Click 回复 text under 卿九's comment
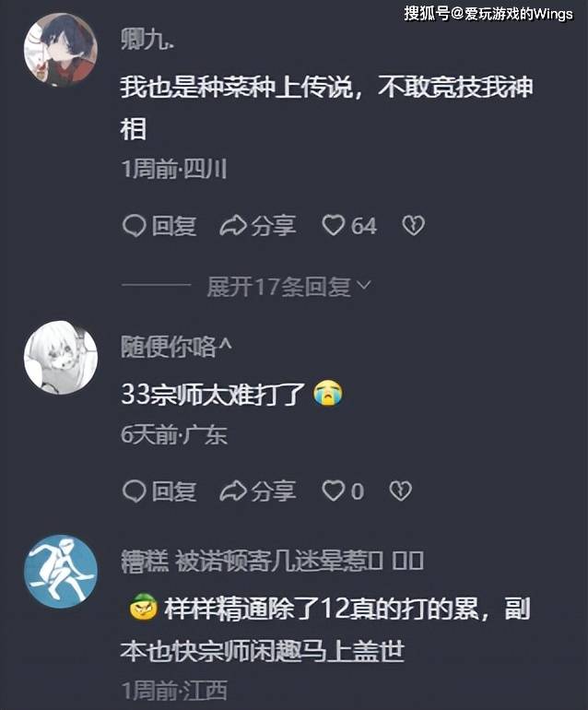 [174, 226]
